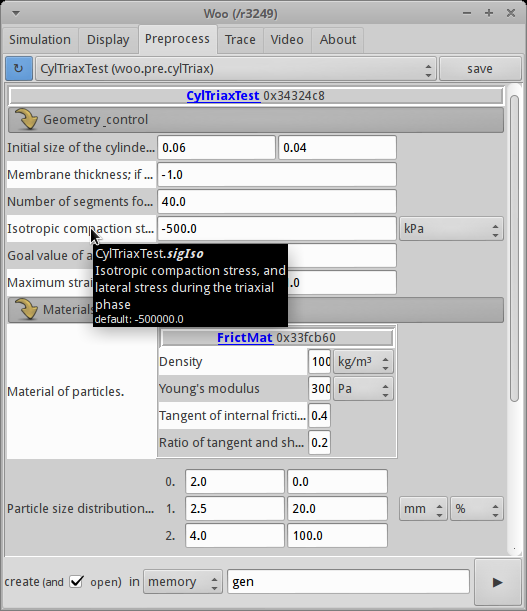This screenshot has width=527, height=611.
Task: Open the Video tab
Action: (x=287, y=40)
